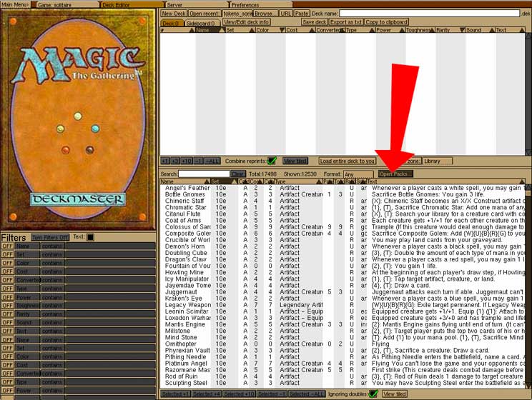Switch on the Rarity filter OFF toggle

pyautogui.click(x=7, y=314)
